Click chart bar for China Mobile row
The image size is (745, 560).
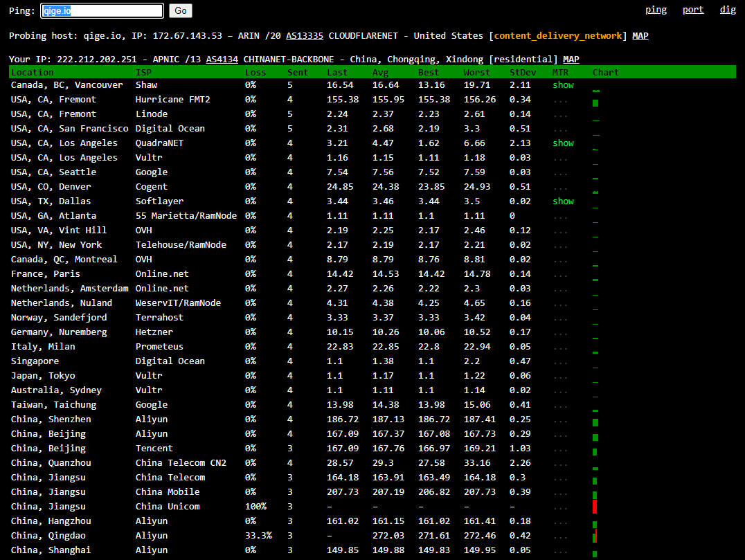click(x=595, y=496)
